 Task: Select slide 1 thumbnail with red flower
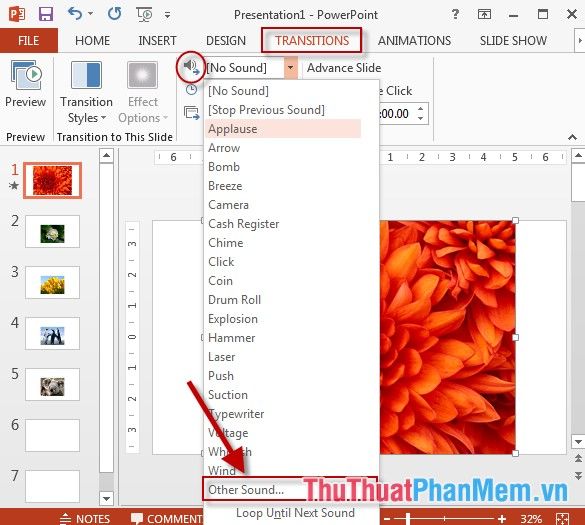pos(52,180)
